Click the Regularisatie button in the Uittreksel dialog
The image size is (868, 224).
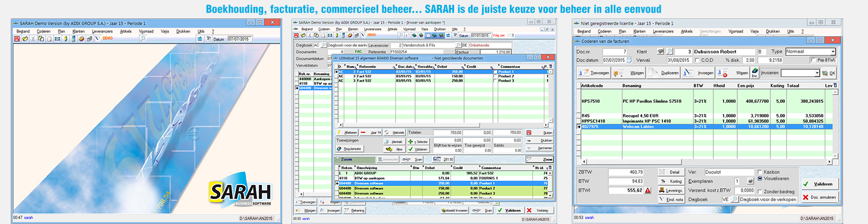tap(349, 148)
